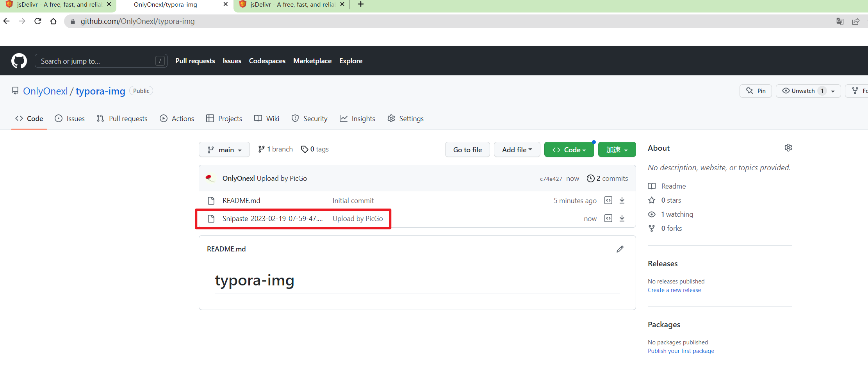
Task: Click the browser address bar URL
Action: coord(137,21)
